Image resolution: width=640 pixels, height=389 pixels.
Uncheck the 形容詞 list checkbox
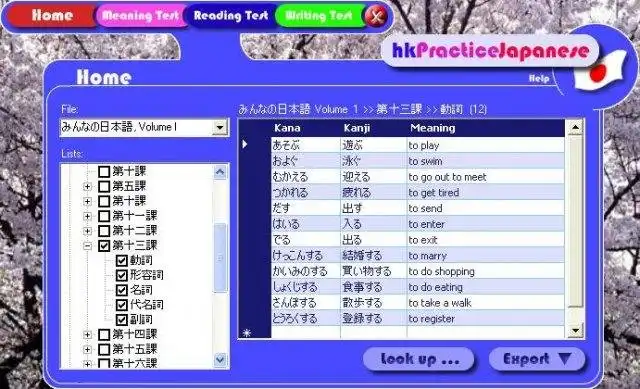pyautogui.click(x=122, y=275)
